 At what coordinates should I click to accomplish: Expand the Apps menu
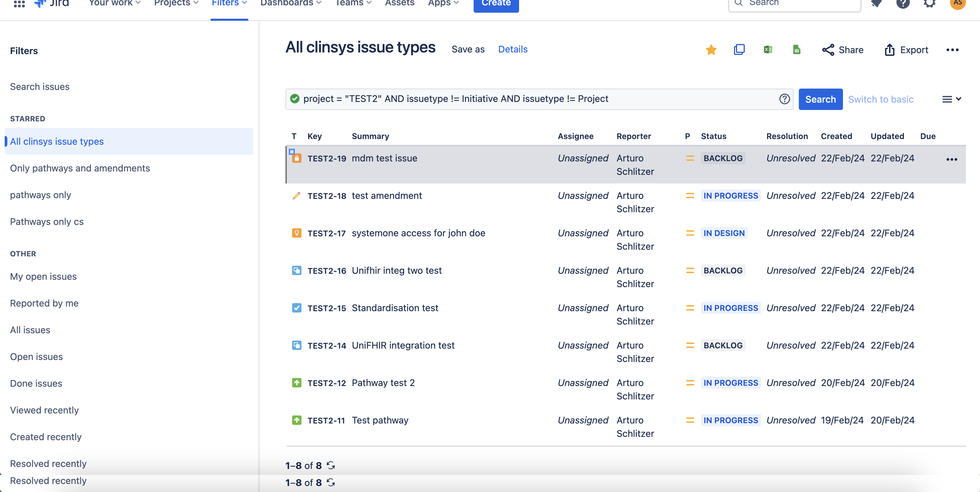coord(443,3)
